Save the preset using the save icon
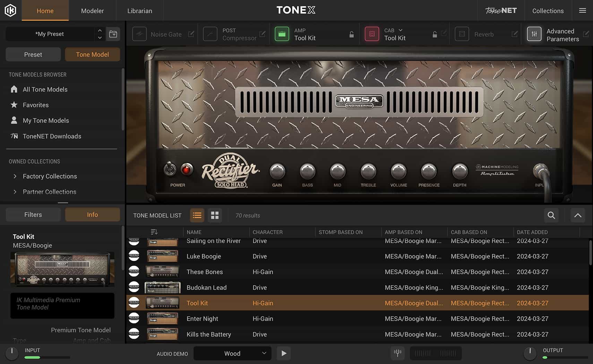593x364 pixels. click(x=113, y=34)
